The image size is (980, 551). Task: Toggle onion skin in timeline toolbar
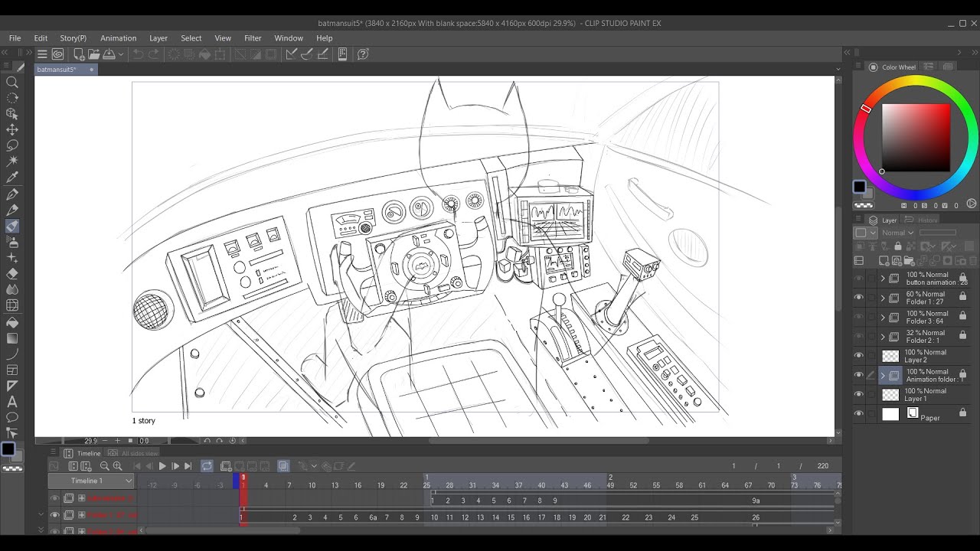coord(283,466)
